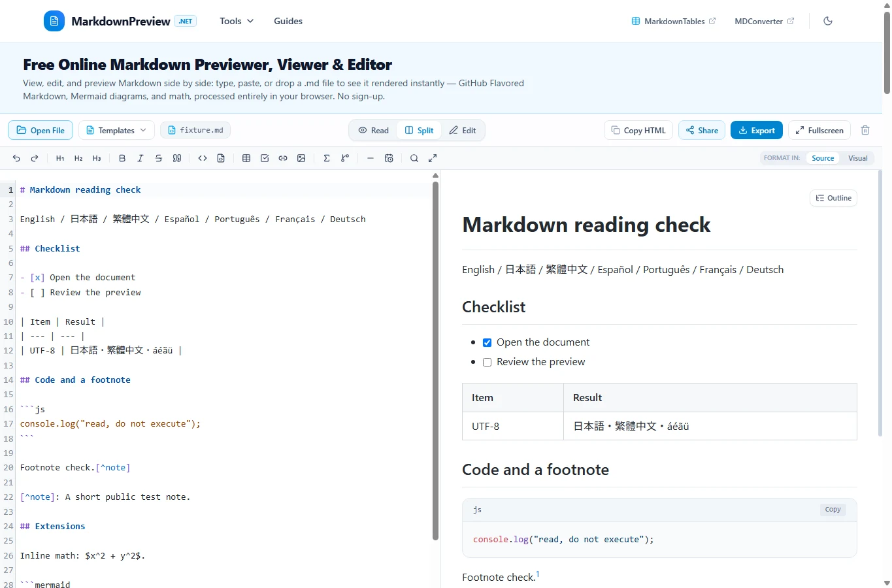The width and height of the screenshot is (892, 588).
Task: Clear the document with trash icon
Action: [865, 131]
